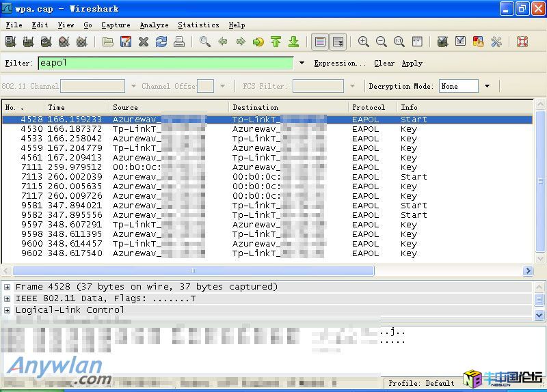Open the Analyze menu
547x392 pixels.
click(x=154, y=25)
